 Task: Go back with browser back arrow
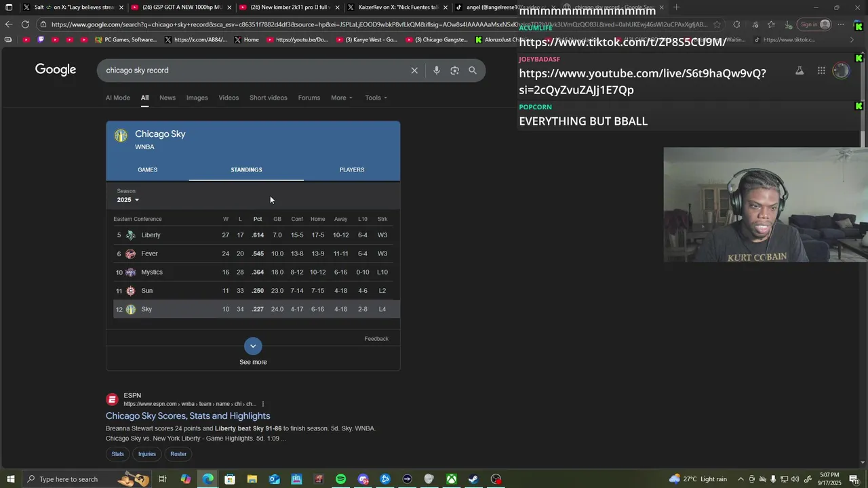[x=9, y=24]
